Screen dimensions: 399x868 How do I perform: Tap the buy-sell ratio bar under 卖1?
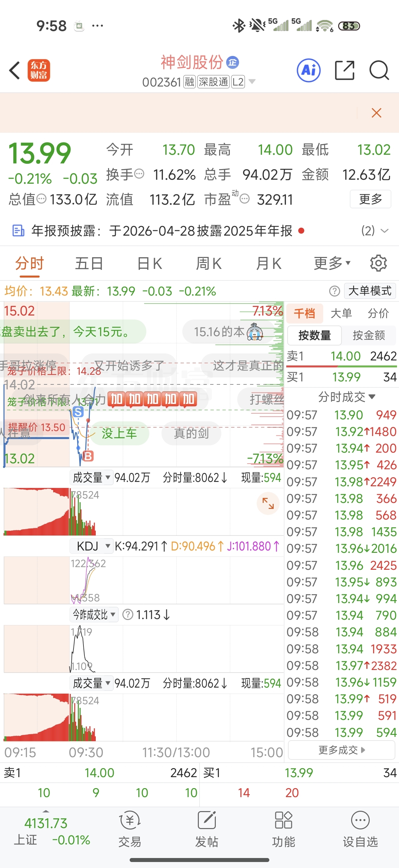click(x=341, y=366)
